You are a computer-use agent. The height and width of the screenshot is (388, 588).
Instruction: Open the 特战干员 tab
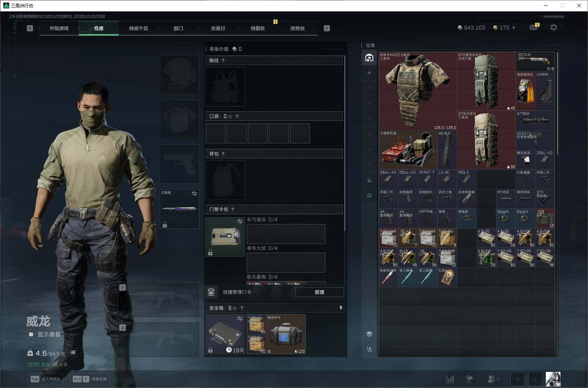point(138,28)
